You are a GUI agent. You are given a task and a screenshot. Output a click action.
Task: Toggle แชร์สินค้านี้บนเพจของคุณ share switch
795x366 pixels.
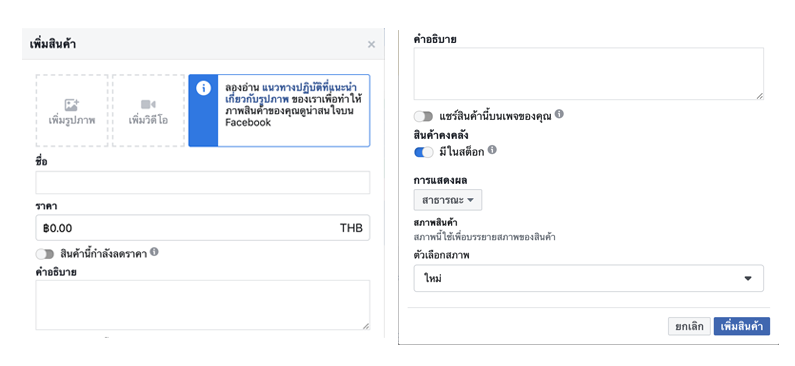pos(423,117)
